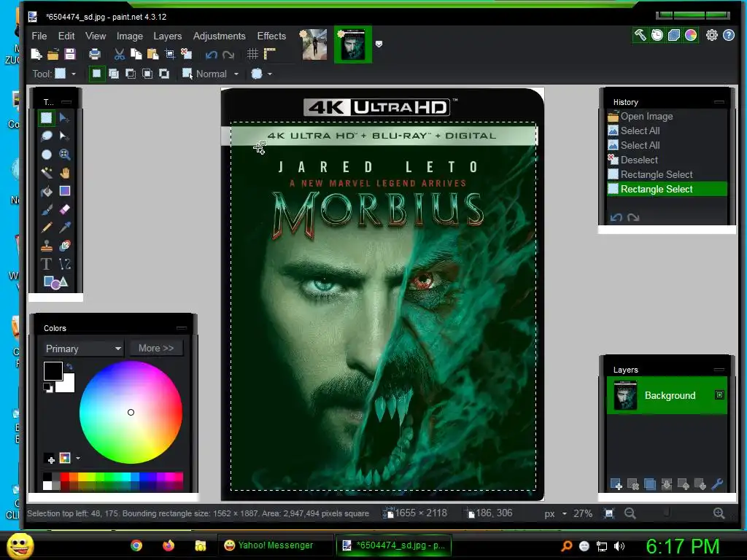Screen dimensions: 747x560
Task: Open the View menu
Action: click(x=96, y=36)
